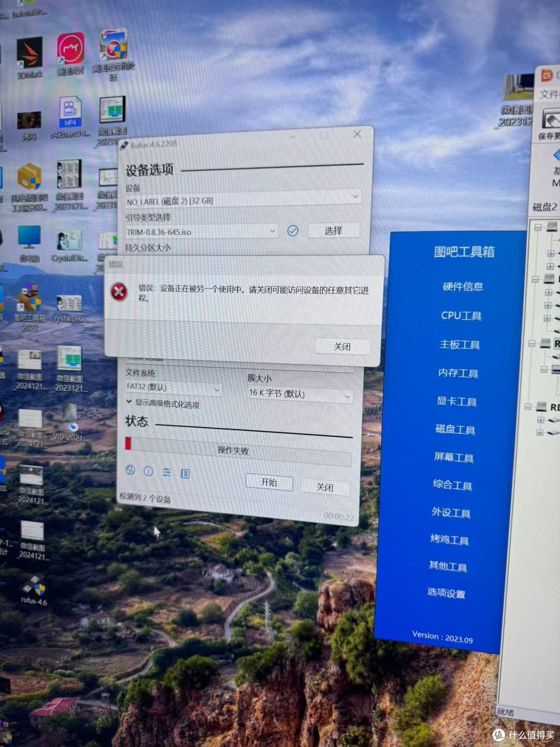Screen dimensions: 560x747
Task: Click the 操作失败 progress bar
Action: [x=239, y=451]
